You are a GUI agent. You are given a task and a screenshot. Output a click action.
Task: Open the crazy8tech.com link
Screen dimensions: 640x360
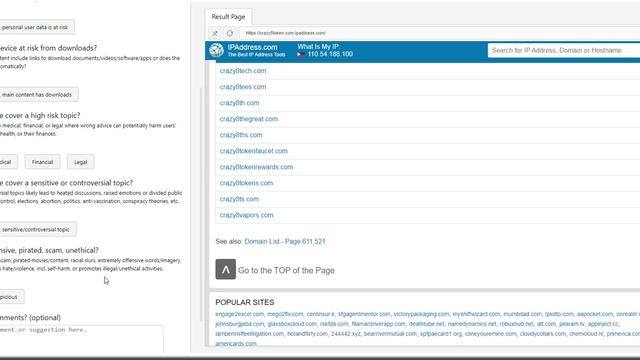tap(243, 71)
